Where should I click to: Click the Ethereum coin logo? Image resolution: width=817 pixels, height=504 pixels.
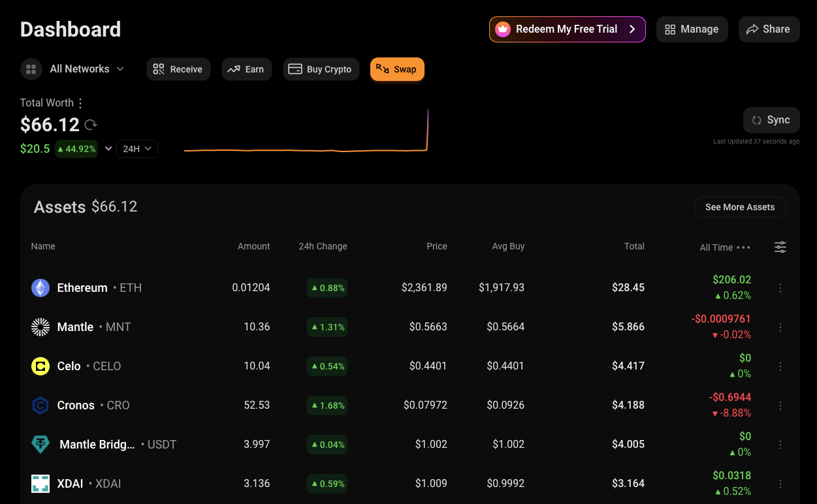tap(40, 287)
